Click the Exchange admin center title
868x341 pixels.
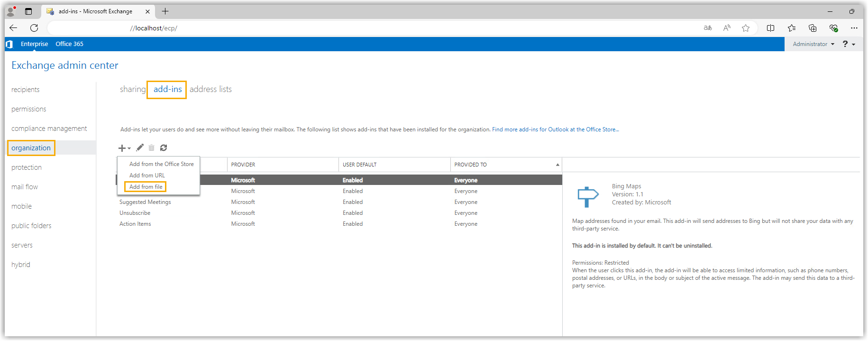click(x=65, y=65)
